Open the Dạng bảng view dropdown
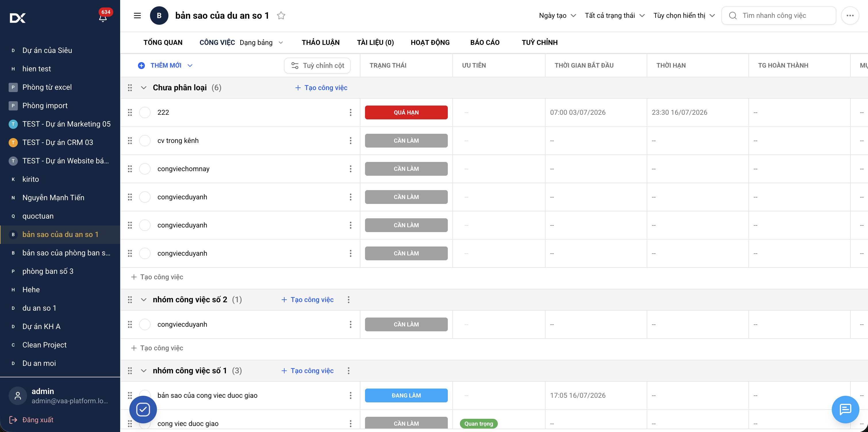This screenshot has width=868, height=432. [x=261, y=43]
